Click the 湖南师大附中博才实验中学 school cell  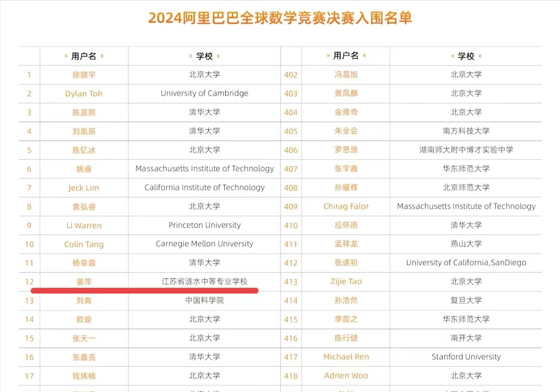click(x=466, y=150)
